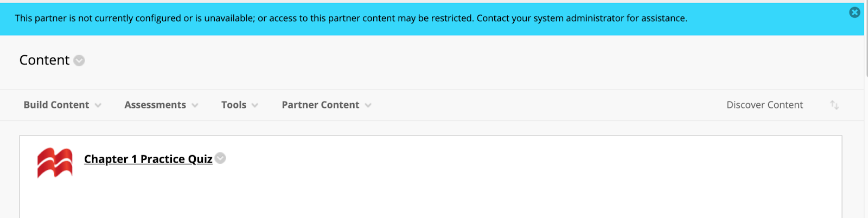The height and width of the screenshot is (218, 868).
Task: Click scrollbar track below the thumb
Action: 866,163
